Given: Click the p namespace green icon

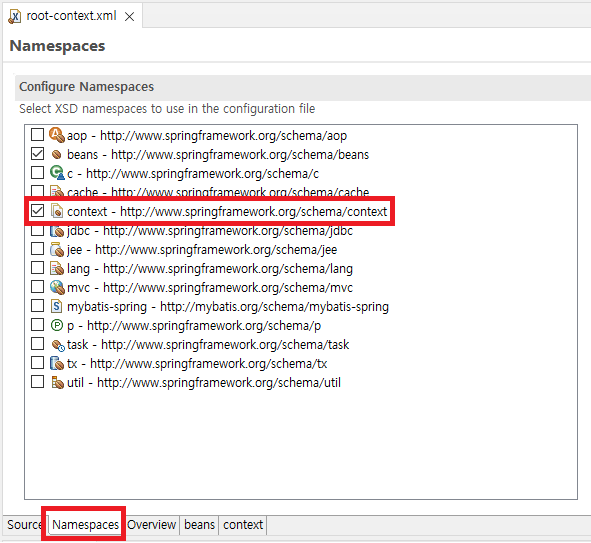Looking at the screenshot, I should [x=57, y=325].
